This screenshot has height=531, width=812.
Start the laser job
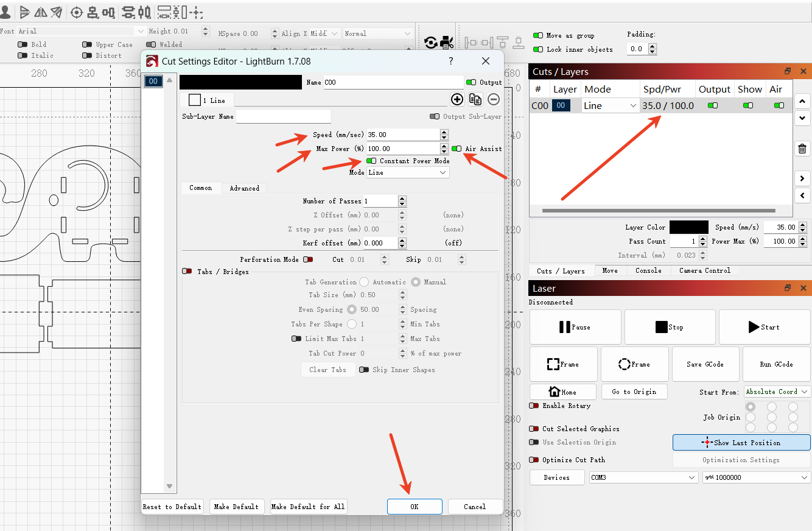[x=764, y=327]
